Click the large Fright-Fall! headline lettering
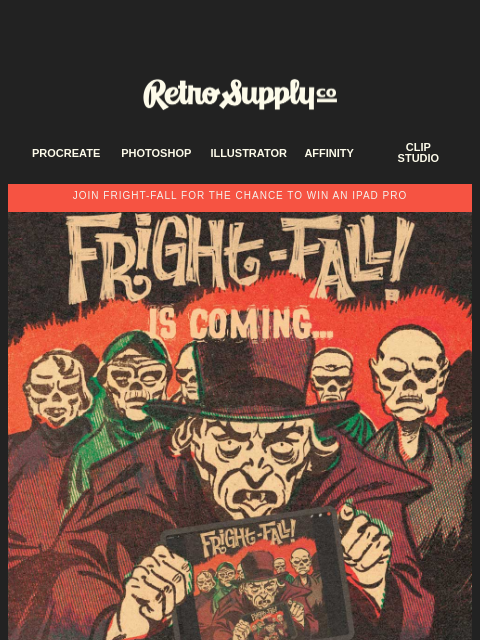This screenshot has width=480, height=640. (x=241, y=257)
